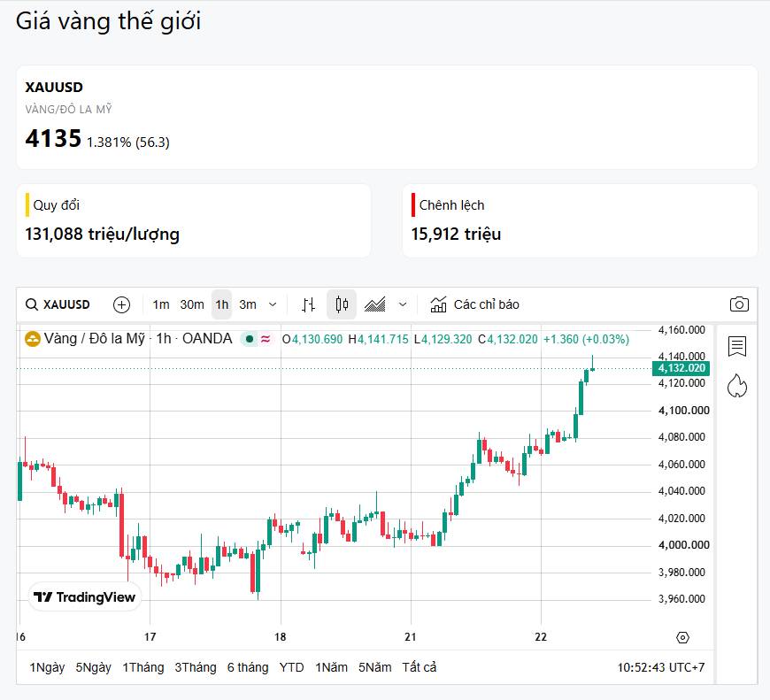
Task: Click the 15,912 triệu difference value
Action: (x=456, y=235)
